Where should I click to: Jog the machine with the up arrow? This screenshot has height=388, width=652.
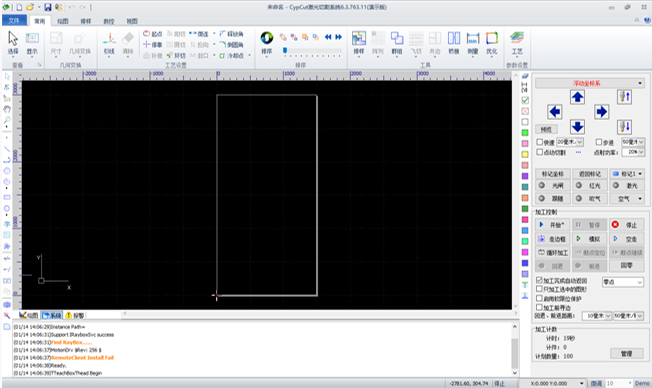click(577, 97)
